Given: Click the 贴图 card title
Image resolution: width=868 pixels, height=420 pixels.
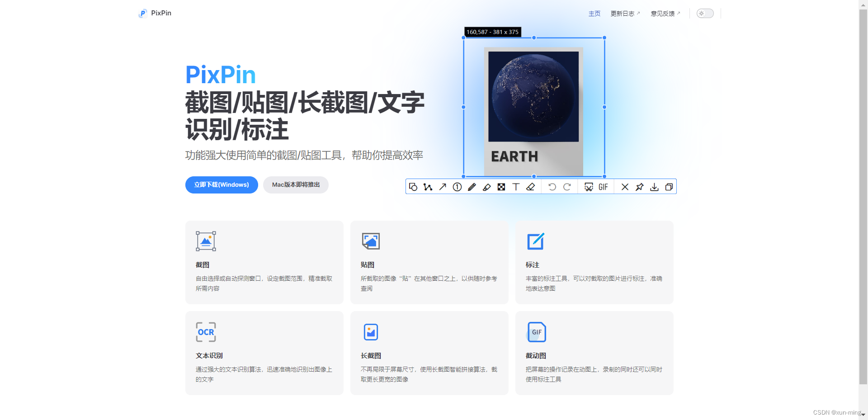Looking at the screenshot, I should 368,265.
